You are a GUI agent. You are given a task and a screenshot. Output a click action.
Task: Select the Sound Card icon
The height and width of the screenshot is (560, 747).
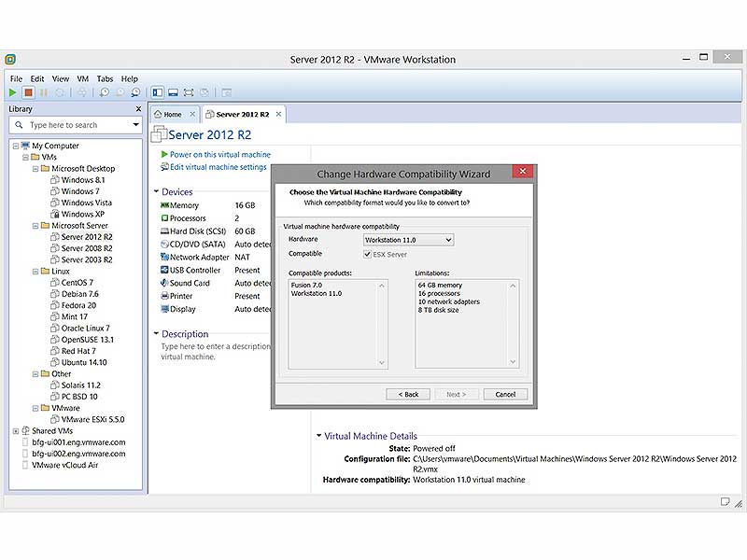point(165,283)
